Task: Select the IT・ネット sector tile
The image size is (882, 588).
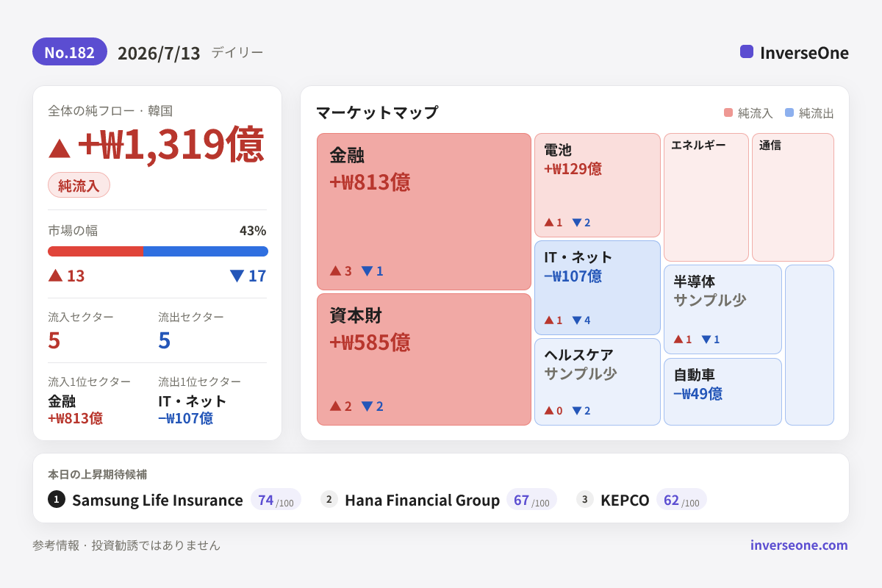Action: click(598, 288)
